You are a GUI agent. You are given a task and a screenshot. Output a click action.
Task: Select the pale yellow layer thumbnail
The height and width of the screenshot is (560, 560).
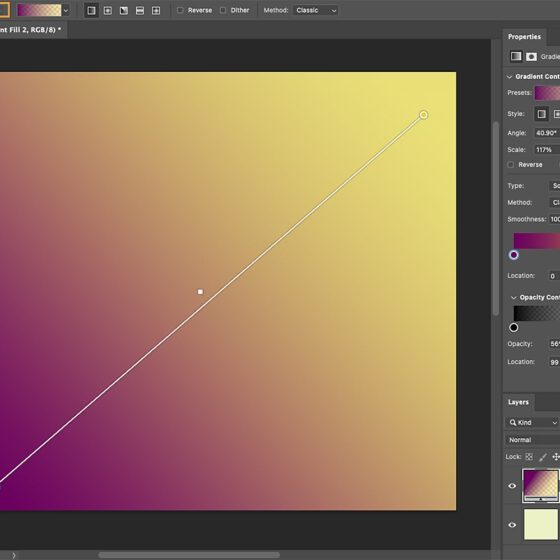pyautogui.click(x=541, y=525)
